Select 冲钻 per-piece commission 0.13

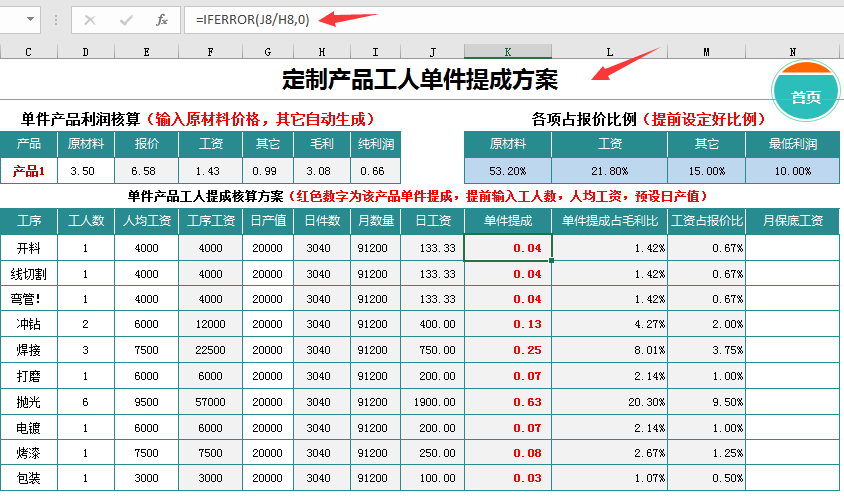508,324
